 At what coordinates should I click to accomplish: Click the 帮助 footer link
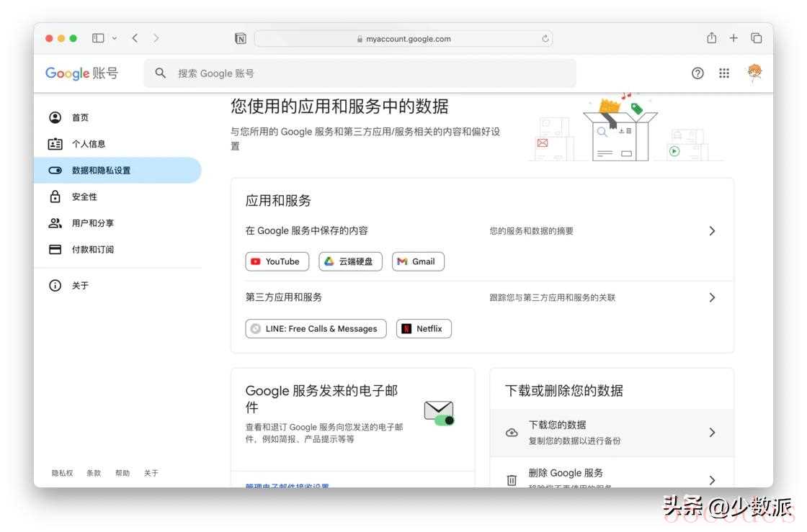(122, 473)
